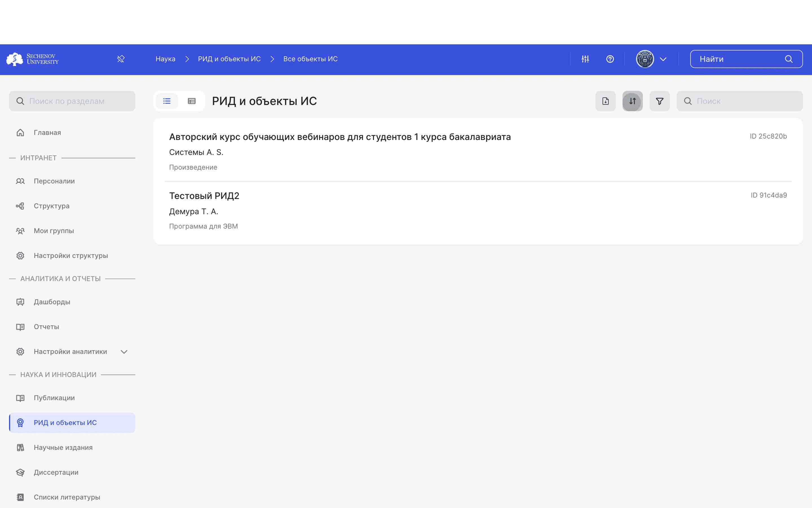The image size is (812, 508).
Task: Unpin the sidebar with the pin icon
Action: pyautogui.click(x=121, y=59)
